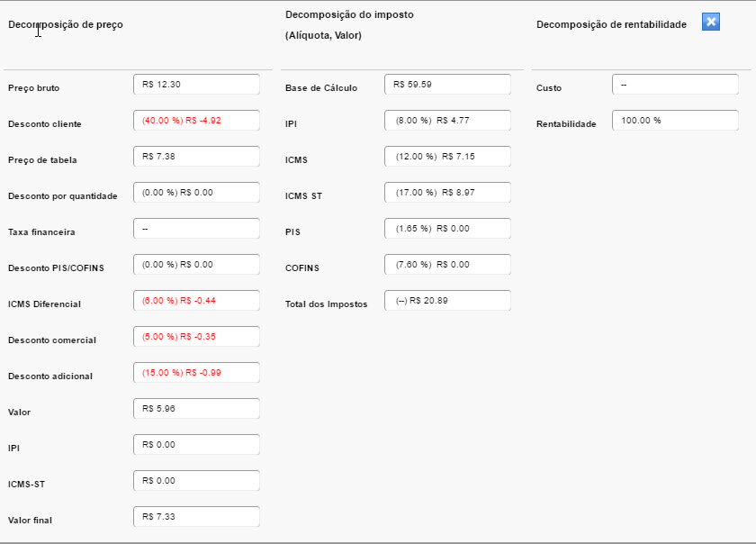Focus the Desconto comercial field
Image resolution: width=756 pixels, height=544 pixels.
point(197,337)
